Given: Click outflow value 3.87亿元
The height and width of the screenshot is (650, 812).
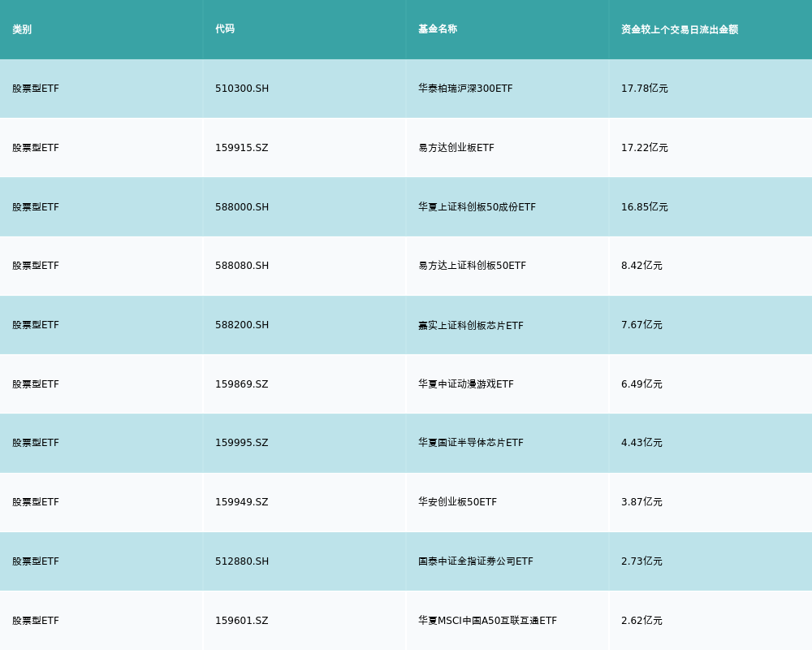Looking at the screenshot, I should (x=641, y=502).
